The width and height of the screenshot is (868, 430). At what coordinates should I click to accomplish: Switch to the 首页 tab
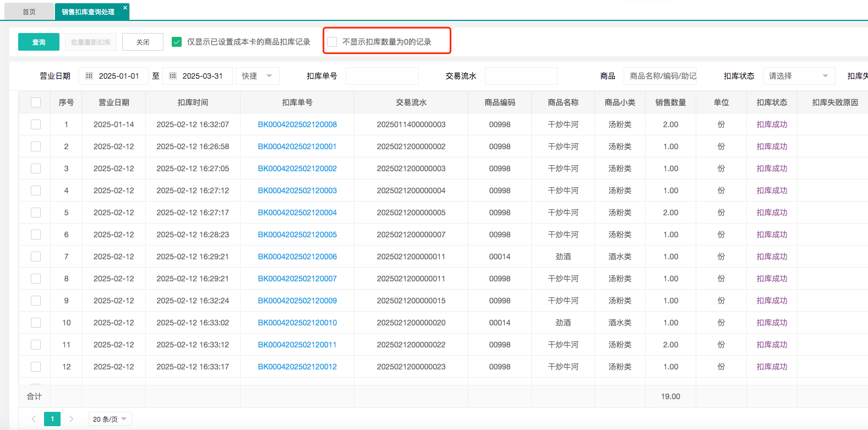[x=29, y=12]
